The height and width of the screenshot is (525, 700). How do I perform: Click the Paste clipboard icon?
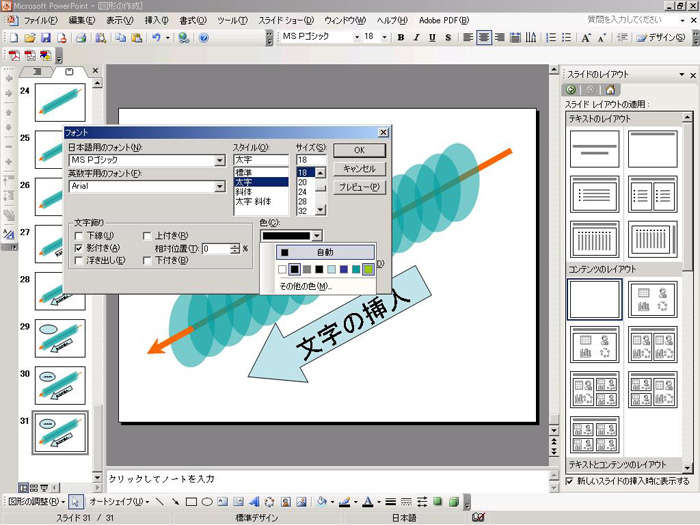[x=137, y=38]
